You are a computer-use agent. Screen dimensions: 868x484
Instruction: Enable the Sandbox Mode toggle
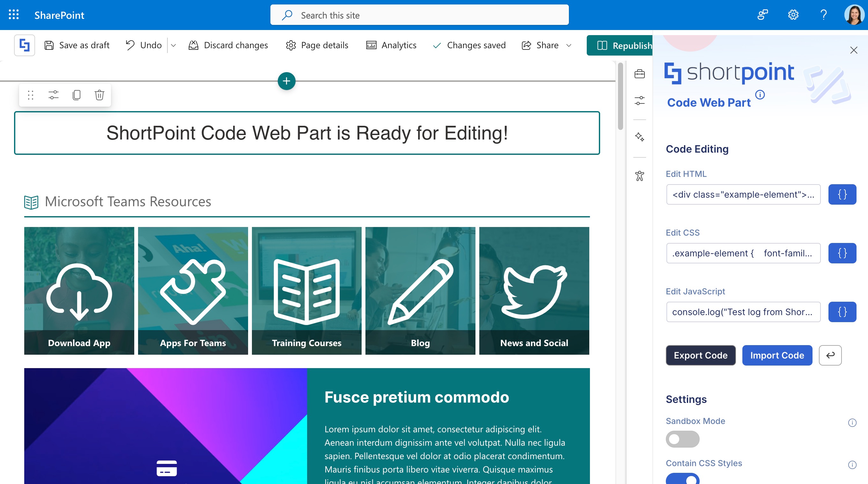point(682,439)
